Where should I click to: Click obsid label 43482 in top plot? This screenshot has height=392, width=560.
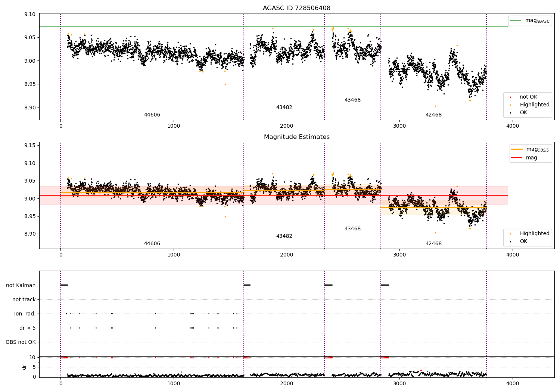(x=284, y=108)
